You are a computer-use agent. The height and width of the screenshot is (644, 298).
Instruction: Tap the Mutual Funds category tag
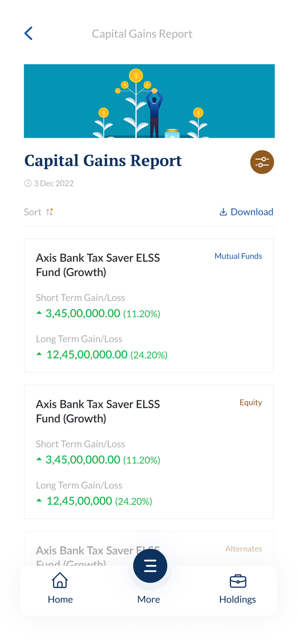coord(238,256)
